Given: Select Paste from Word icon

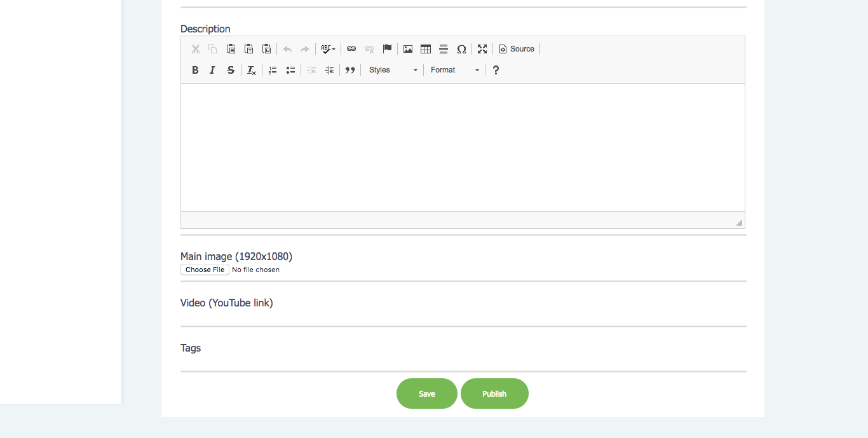Looking at the screenshot, I should (267, 49).
